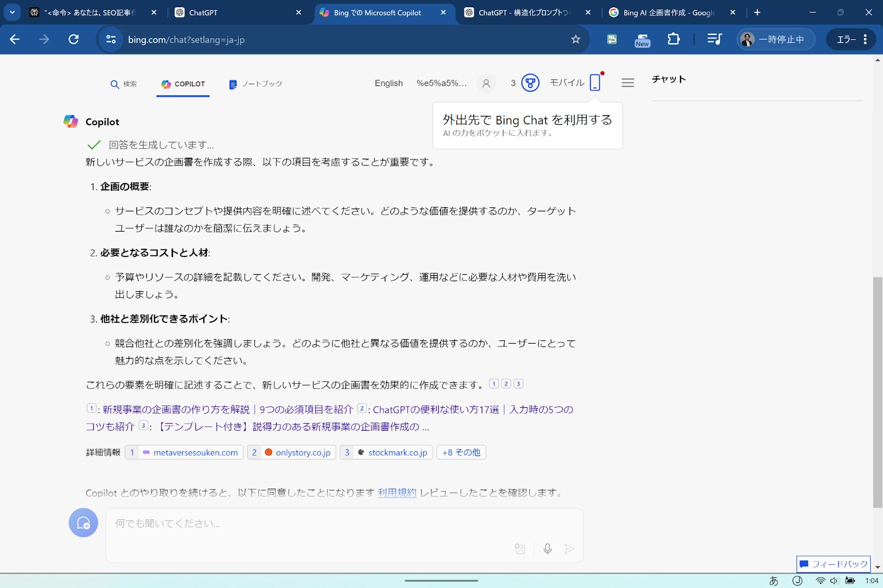
Task: Click the send arrow icon in the chat box
Action: pos(569,549)
